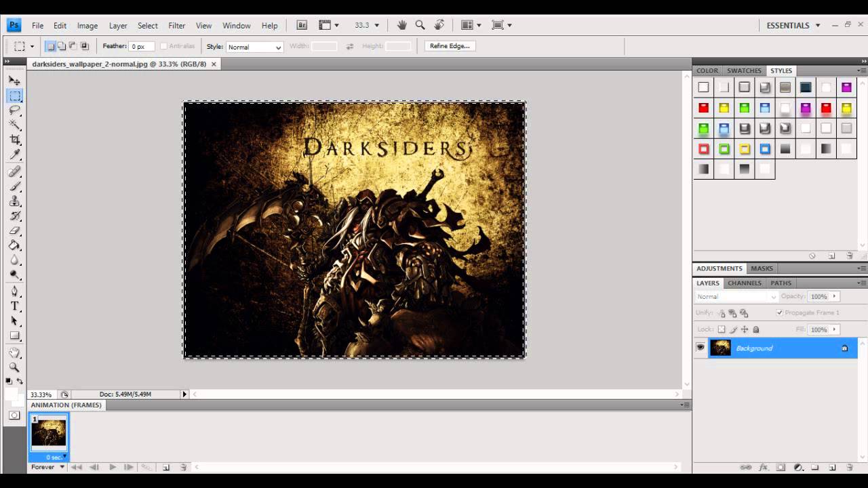Select the Pen tool
Image resolution: width=868 pixels, height=488 pixels.
(x=14, y=291)
